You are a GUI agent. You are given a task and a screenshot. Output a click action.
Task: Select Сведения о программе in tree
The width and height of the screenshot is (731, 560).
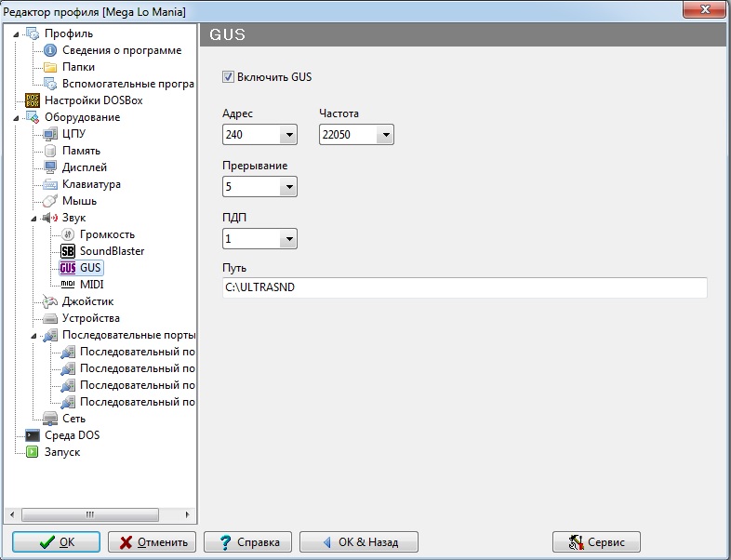[x=122, y=50]
